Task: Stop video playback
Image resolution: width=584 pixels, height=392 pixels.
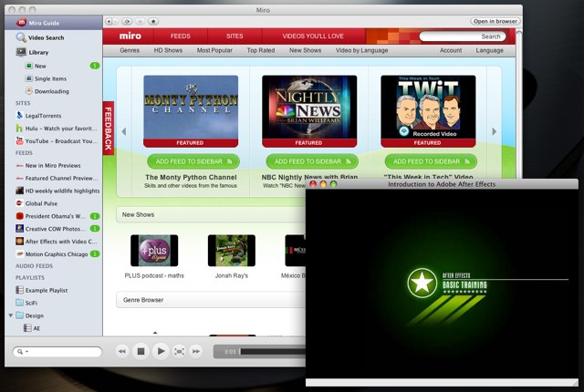Action: (141, 351)
